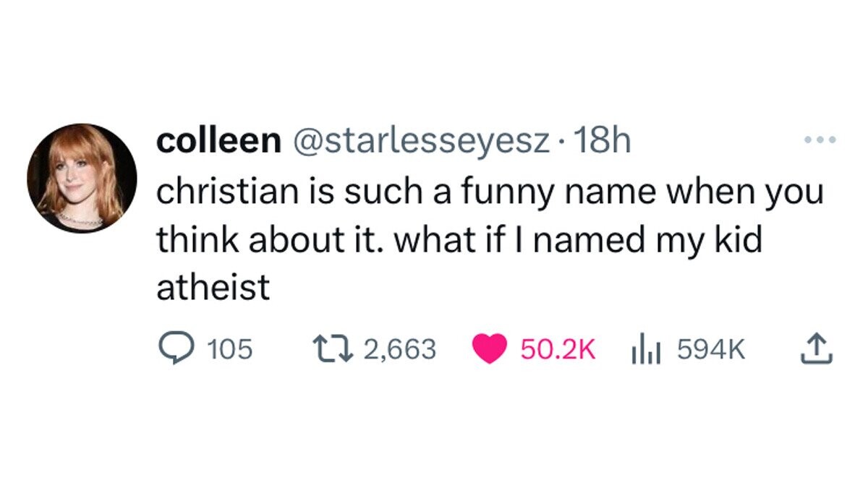Open colleen's profile picture avatar
This screenshot has width=868, height=488.
pyautogui.click(x=82, y=178)
